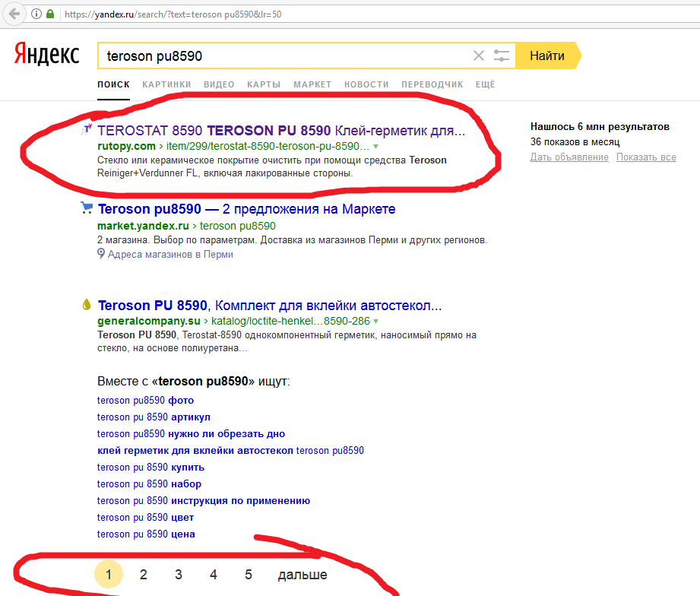
Task: Open the ЕЩЁ more menu
Action: [x=485, y=84]
